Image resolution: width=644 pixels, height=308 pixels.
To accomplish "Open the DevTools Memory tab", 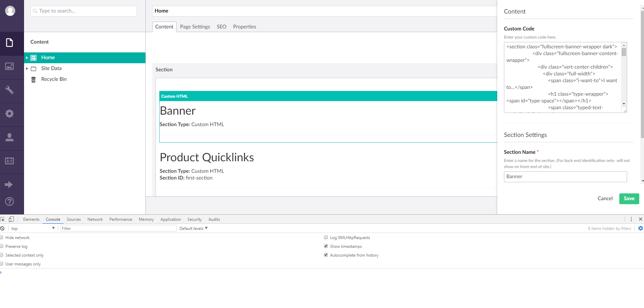I will pyautogui.click(x=146, y=219).
